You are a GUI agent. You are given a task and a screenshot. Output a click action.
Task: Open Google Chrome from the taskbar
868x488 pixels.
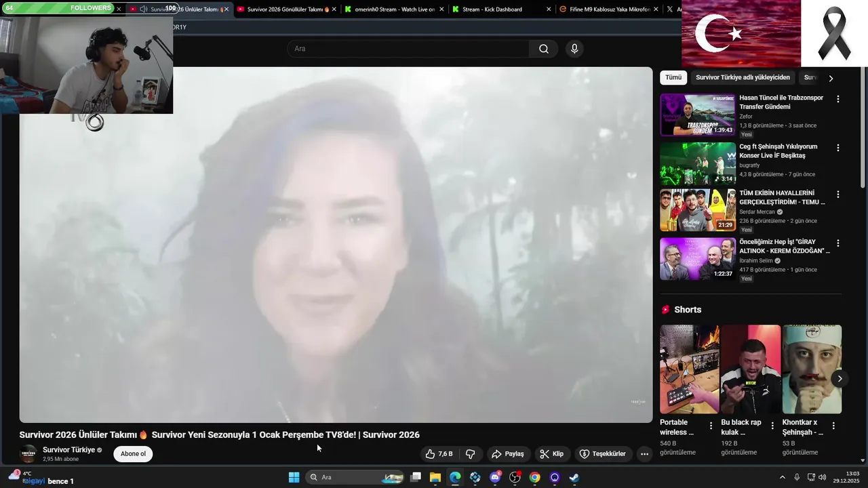point(534,477)
